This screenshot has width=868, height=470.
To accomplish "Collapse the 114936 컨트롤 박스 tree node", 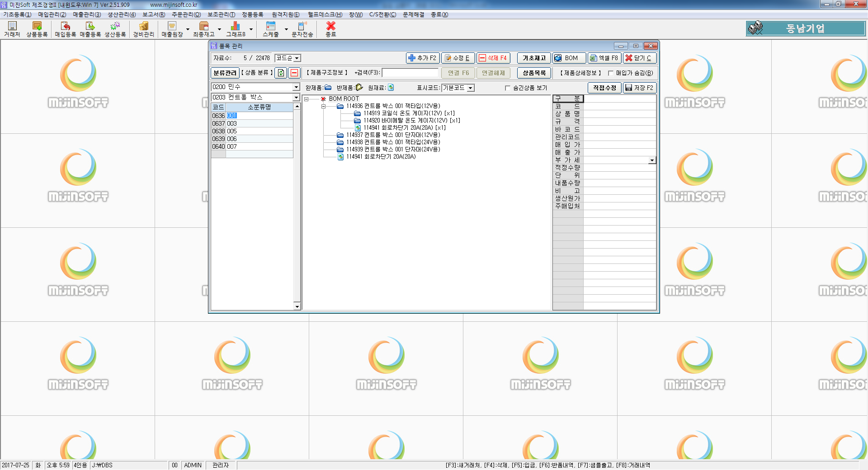I will tap(324, 106).
